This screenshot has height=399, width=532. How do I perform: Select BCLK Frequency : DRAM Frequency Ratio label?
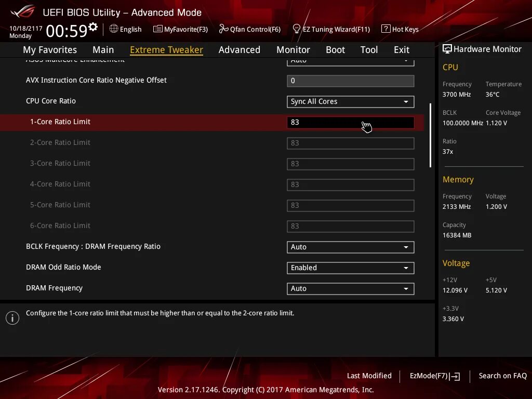point(94,247)
